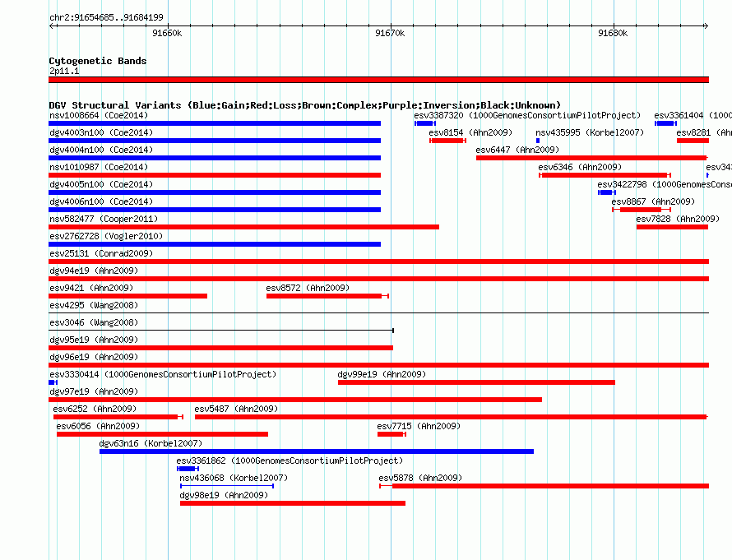Select esv3330414 (1000GenomesConsortiumPilotProject) label
This screenshot has width=732, height=560.
click(163, 374)
